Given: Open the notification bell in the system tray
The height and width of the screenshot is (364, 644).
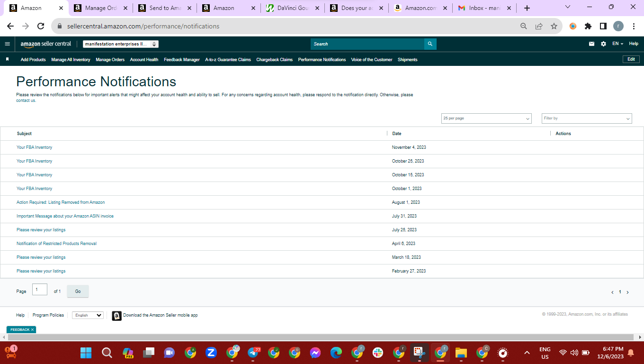Looking at the screenshot, I should click(631, 353).
